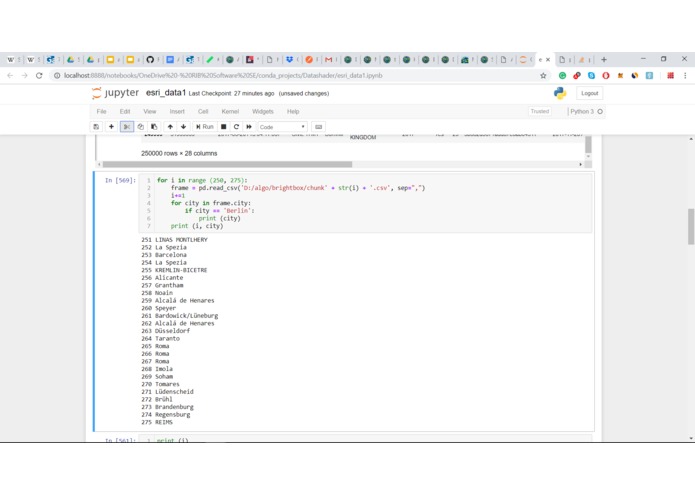Rename the notebook by clicking esri_data1 title
Viewport: 695px width, 494px height.
166,93
